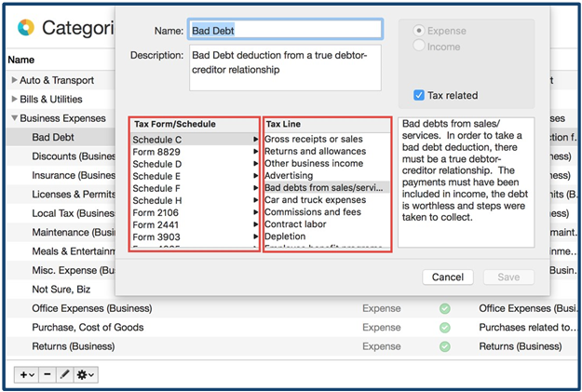This screenshot has width=582, height=392.
Task: Click green checkmark in Purchase, Cost of Goods row
Action: [444, 328]
